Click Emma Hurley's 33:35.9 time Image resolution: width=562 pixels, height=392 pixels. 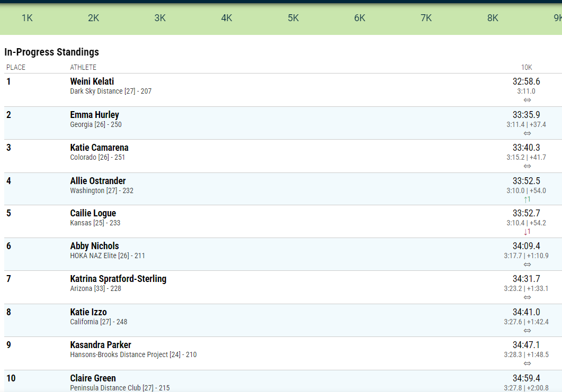[526, 115]
